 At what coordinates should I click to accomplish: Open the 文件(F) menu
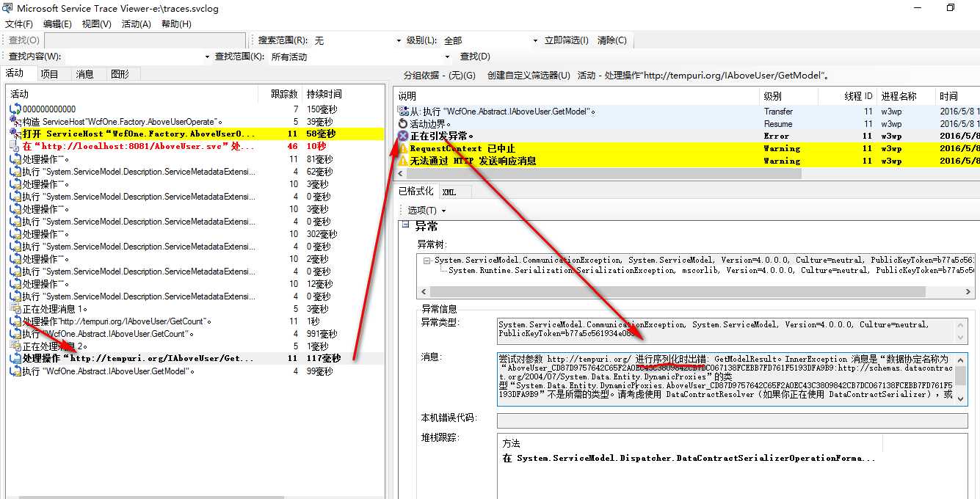point(19,23)
